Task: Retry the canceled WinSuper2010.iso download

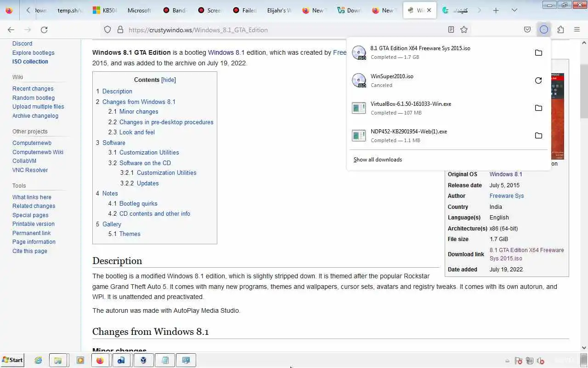Action: [538, 80]
